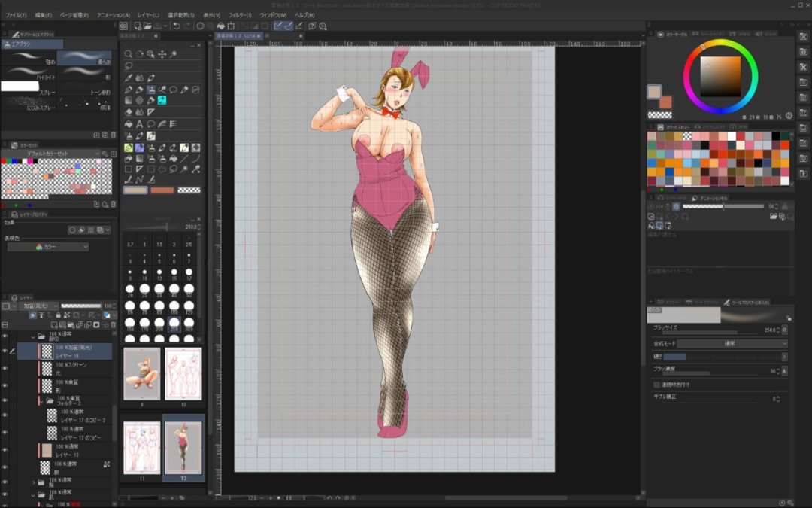The width and height of the screenshot is (812, 508).
Task: Open the フィルター menu
Action: click(240, 15)
